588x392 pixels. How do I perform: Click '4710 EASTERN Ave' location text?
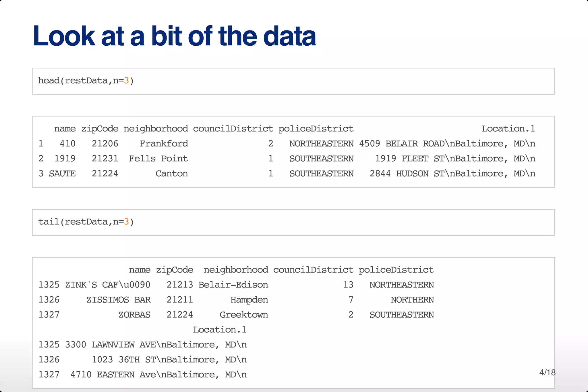tap(113, 374)
